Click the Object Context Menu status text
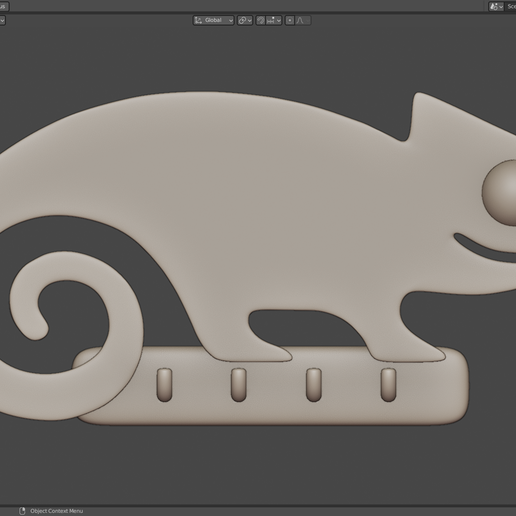516x516 pixels. (56, 511)
